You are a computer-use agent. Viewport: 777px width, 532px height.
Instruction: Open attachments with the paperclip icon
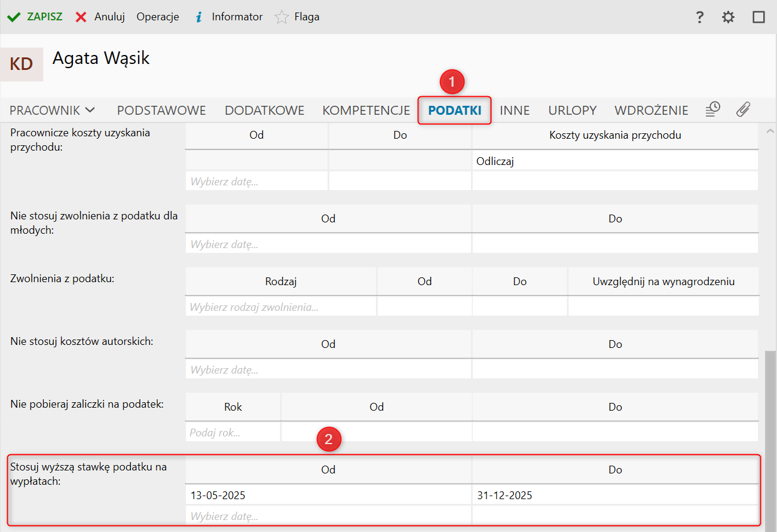(743, 109)
